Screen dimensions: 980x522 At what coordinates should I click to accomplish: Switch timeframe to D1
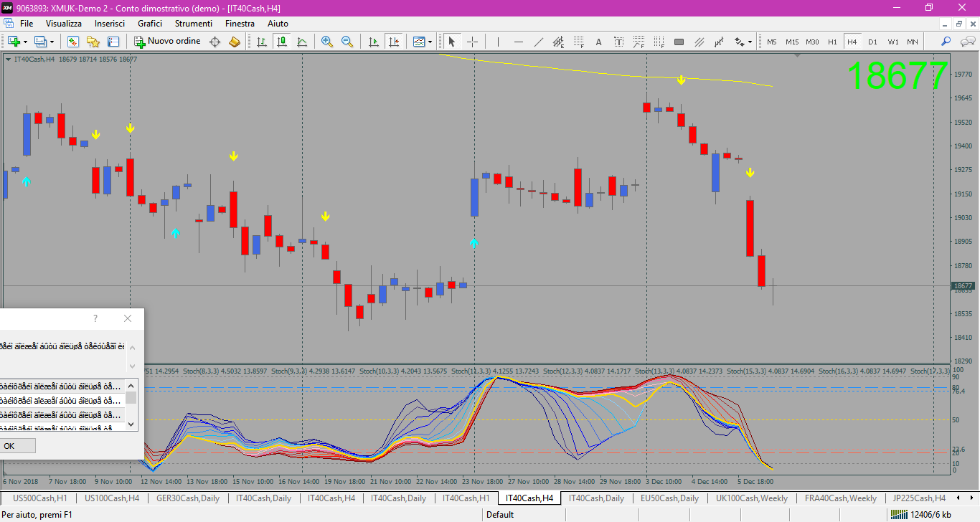(872, 42)
